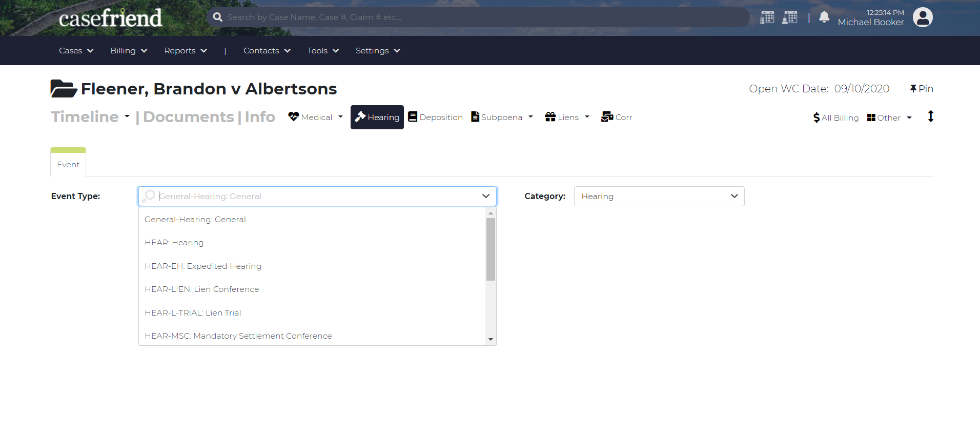
Task: Open the calendar grid icon in the header
Action: [x=767, y=17]
